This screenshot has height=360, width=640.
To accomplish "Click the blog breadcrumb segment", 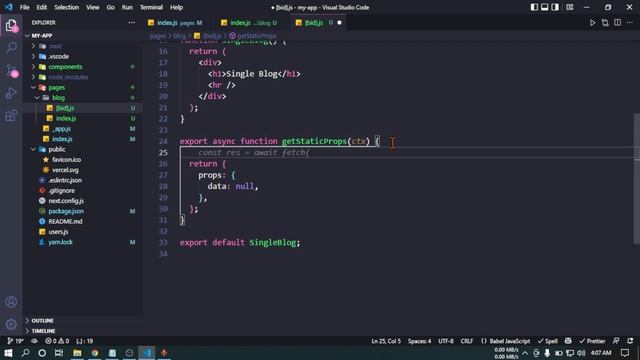I will tap(179, 36).
